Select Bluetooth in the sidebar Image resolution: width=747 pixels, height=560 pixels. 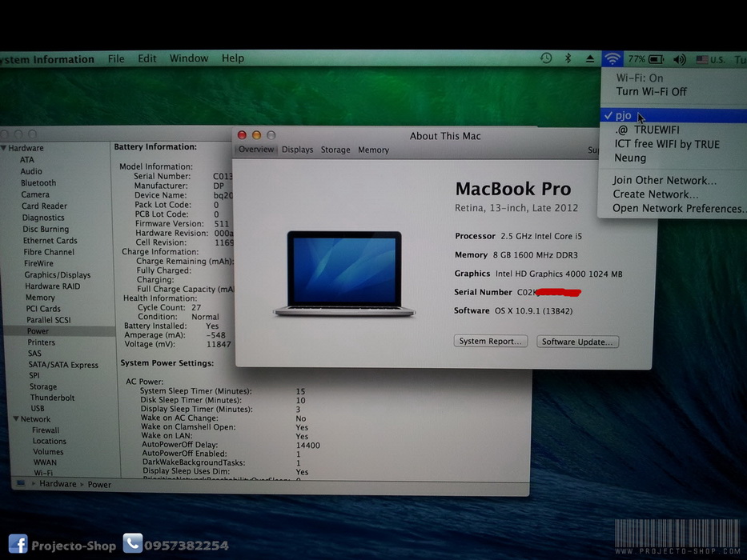(38, 183)
